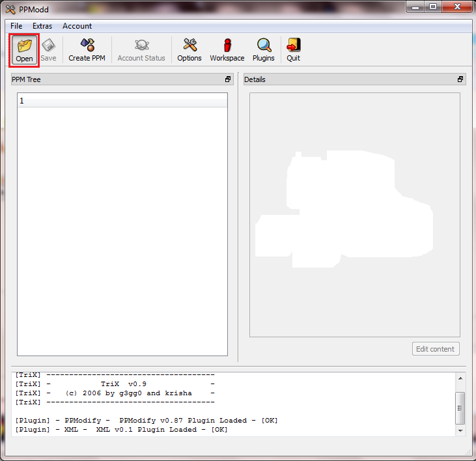Viewport: 476px width, 461px height.
Task: Click the Details panel title
Action: coord(255,79)
